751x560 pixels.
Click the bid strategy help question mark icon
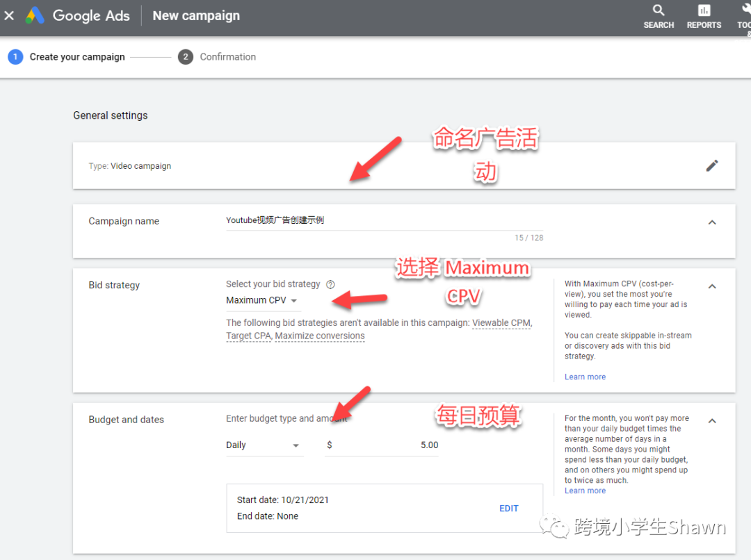(x=330, y=284)
